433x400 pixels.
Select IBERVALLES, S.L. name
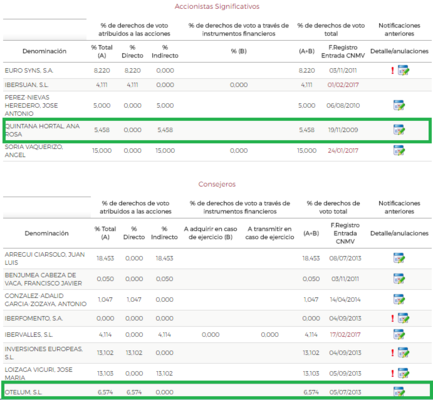click(29, 334)
